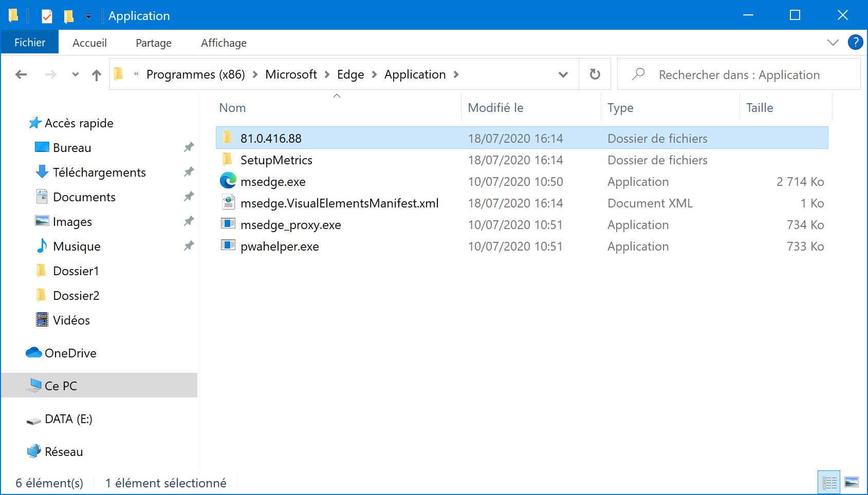Select the 81.0.416.88 folder icon

[227, 138]
